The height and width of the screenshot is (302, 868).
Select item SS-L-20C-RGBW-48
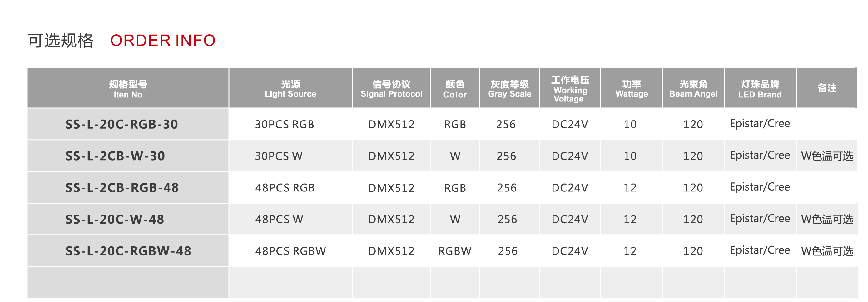pos(128,251)
